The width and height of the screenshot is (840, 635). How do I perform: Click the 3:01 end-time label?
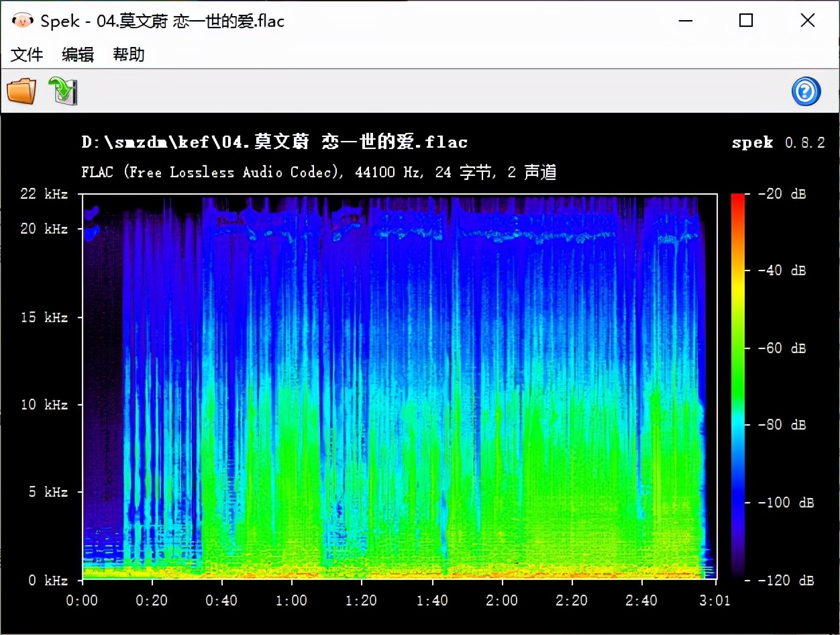click(715, 601)
